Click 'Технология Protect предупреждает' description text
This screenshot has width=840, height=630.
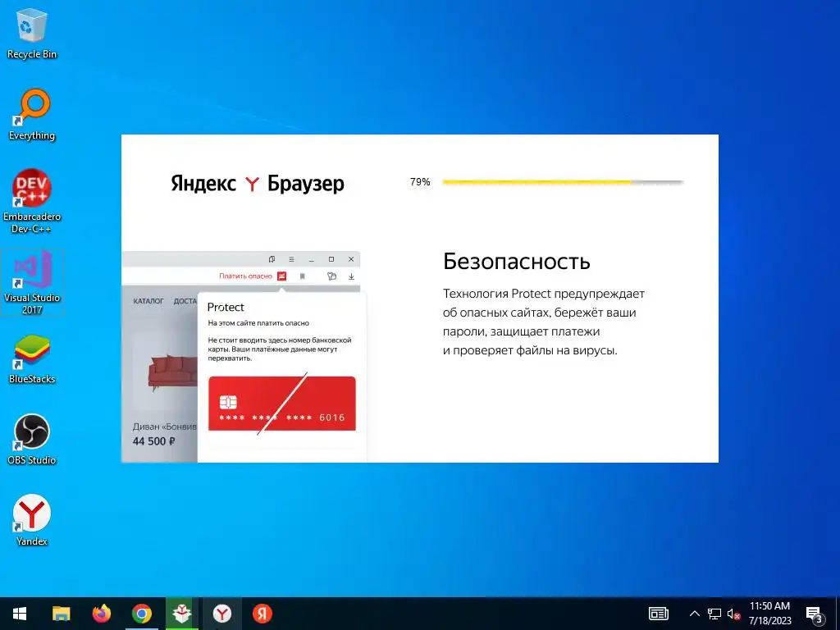pos(544,294)
